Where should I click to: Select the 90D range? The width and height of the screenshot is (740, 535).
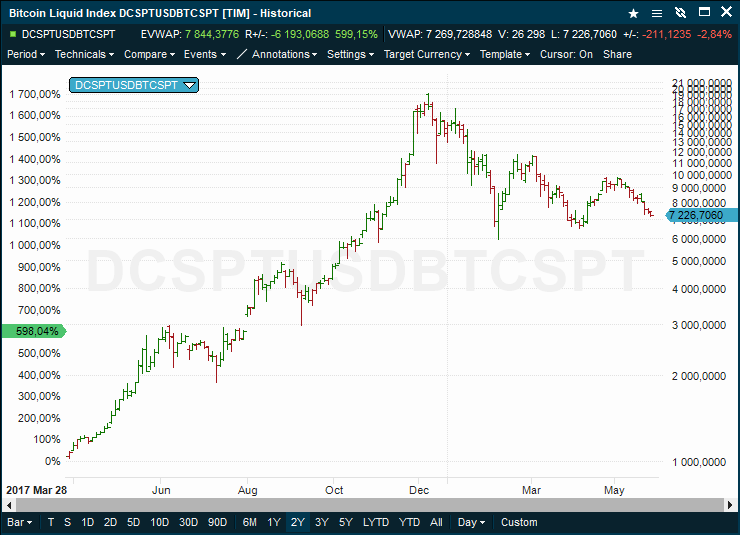217,522
